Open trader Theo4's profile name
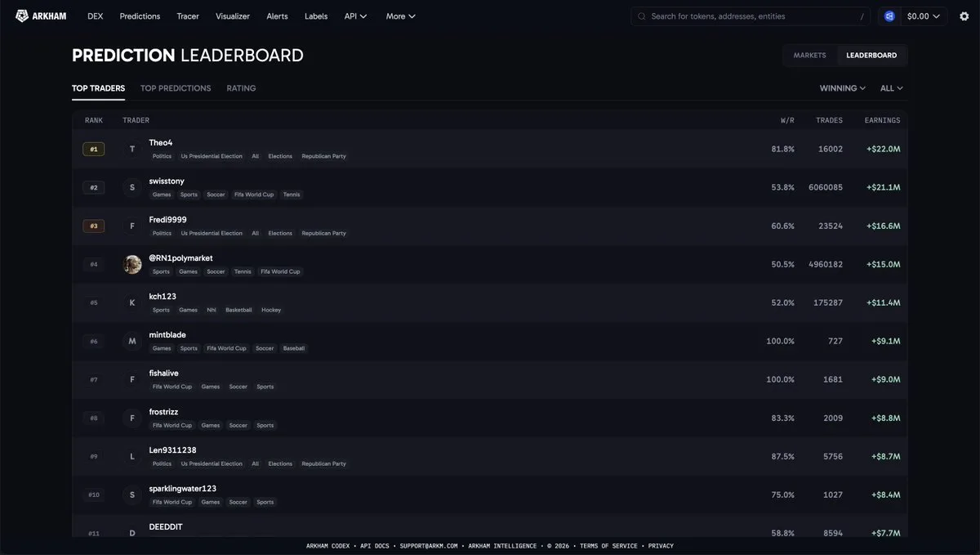 tap(161, 143)
